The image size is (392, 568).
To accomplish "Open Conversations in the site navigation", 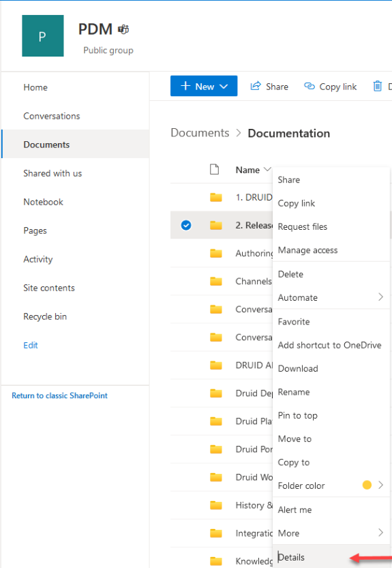I will 51,116.
